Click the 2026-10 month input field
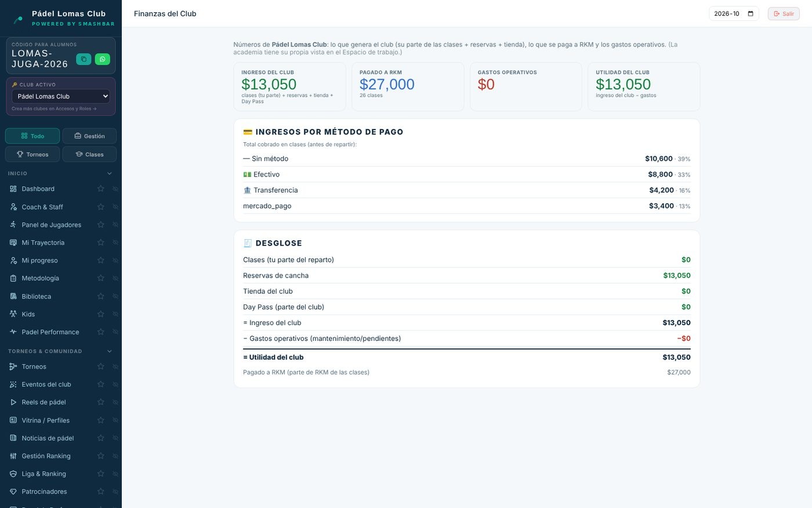 point(734,13)
